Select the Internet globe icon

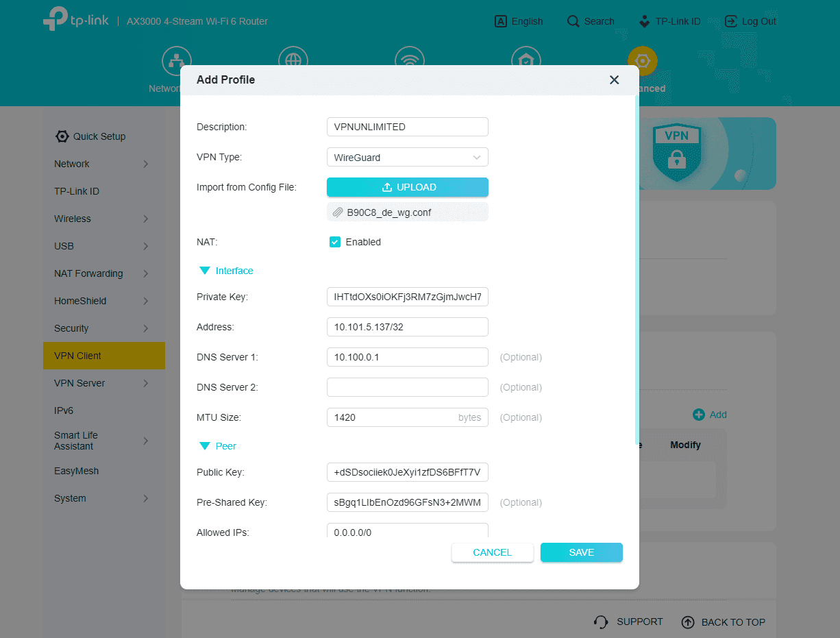[x=293, y=60]
